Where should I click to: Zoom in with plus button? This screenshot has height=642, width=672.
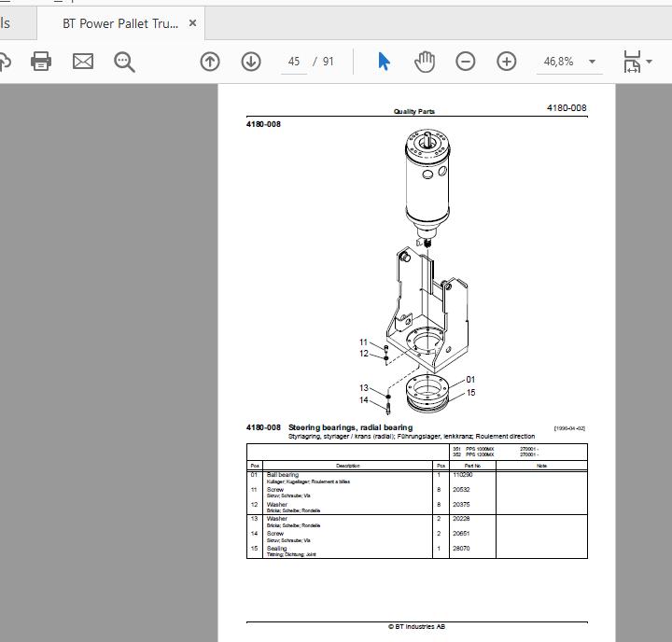tap(507, 62)
